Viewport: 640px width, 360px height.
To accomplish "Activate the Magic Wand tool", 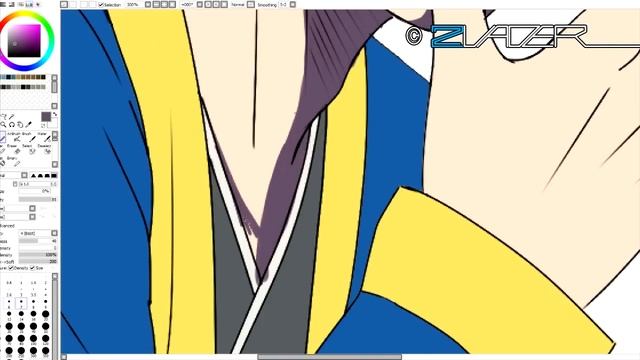I will [11, 117].
